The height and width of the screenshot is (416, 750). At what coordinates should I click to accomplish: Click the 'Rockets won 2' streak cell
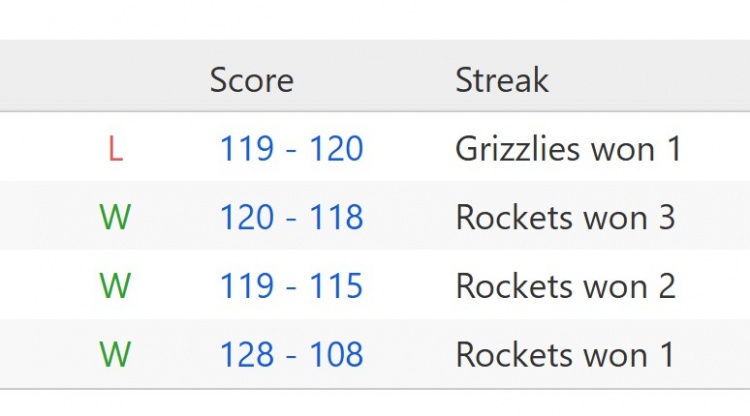point(565,286)
